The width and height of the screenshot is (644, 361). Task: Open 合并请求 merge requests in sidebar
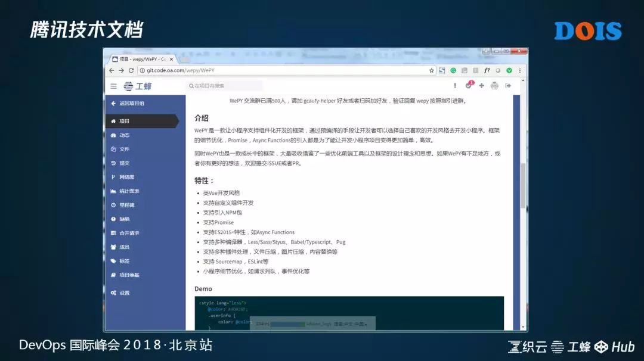[125, 232]
